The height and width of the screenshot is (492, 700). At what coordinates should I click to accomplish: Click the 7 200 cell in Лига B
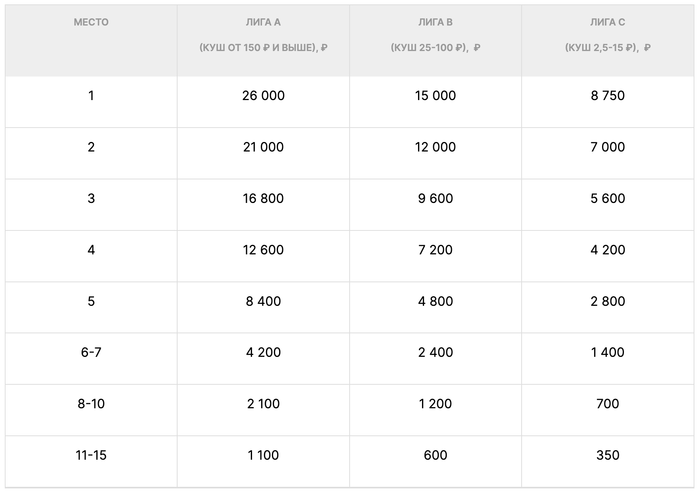pos(435,250)
